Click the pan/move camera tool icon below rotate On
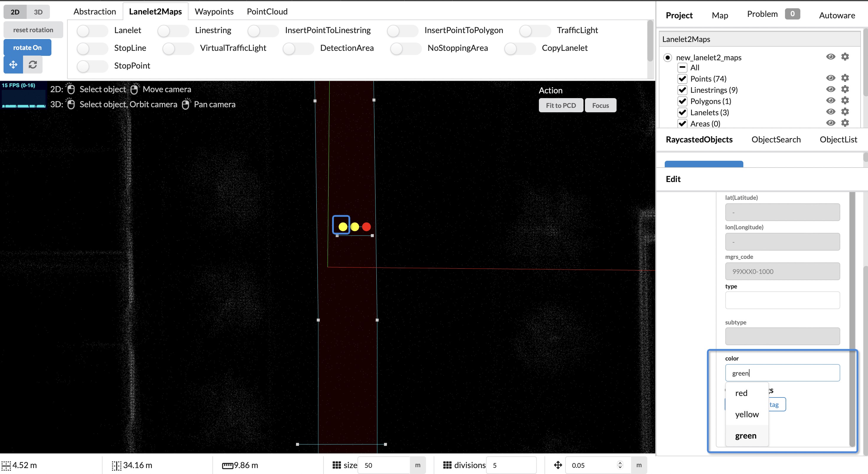The height and width of the screenshot is (474, 868). tap(13, 64)
